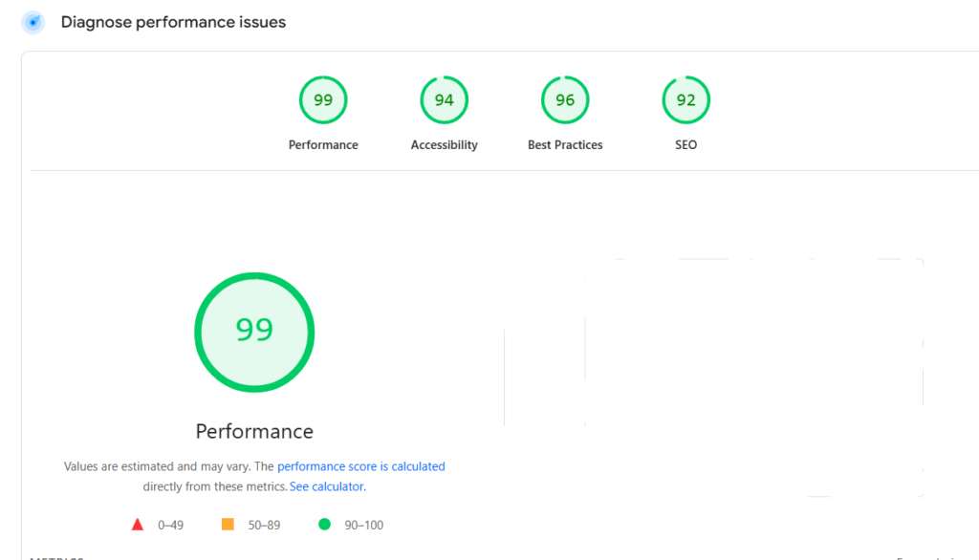Click the Accessibility 94 score circle
The width and height of the screenshot is (979, 560).
pyautogui.click(x=444, y=99)
